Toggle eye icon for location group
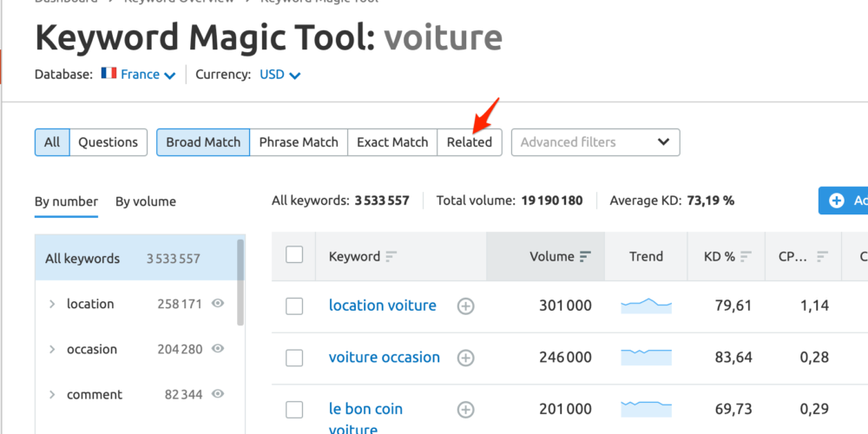 pos(218,304)
